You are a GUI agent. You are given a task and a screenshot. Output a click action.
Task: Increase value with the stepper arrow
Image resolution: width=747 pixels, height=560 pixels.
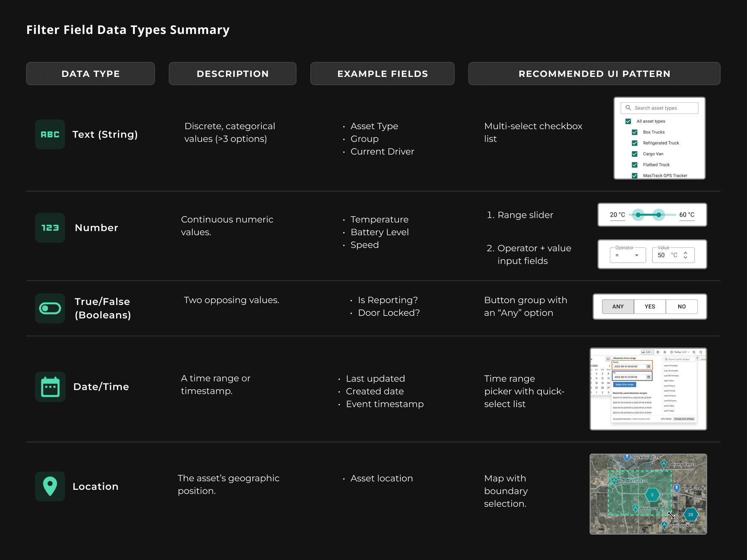click(685, 253)
